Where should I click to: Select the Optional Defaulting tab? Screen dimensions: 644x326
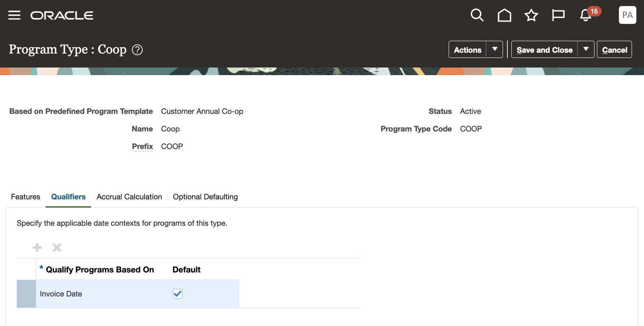pos(205,197)
